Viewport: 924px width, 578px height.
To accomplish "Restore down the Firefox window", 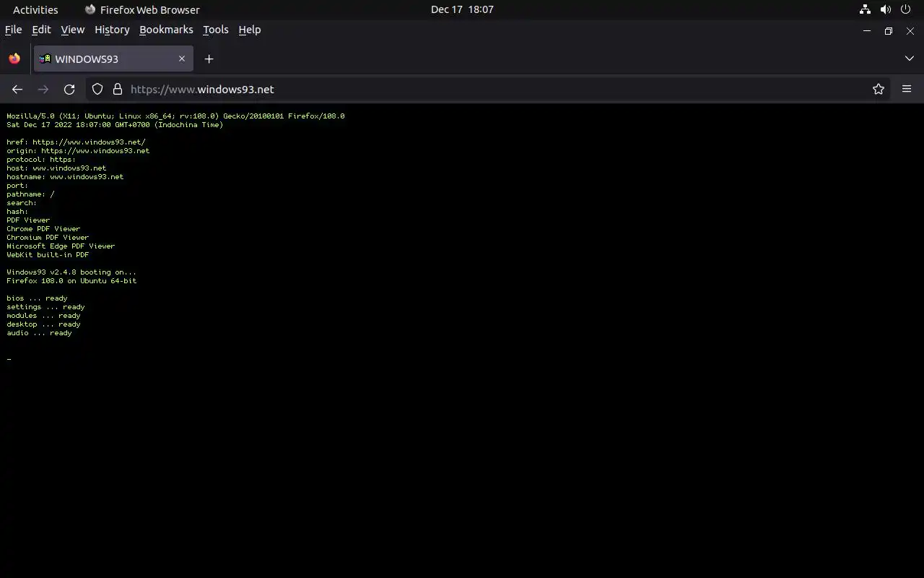I will 889,31.
